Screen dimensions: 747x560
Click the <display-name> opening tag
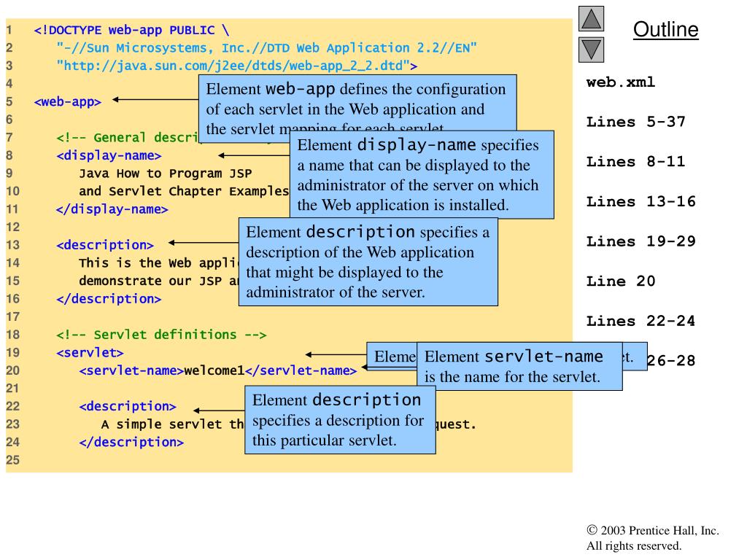click(x=109, y=156)
